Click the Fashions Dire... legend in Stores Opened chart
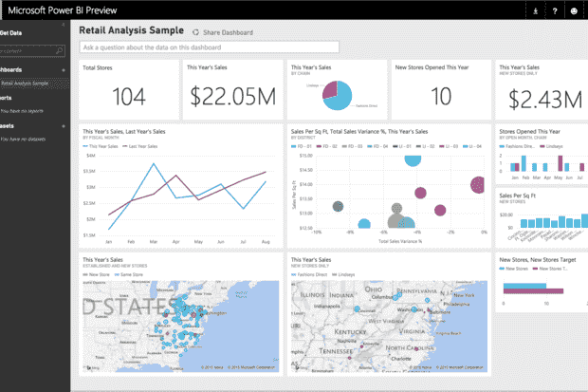588x392 pixels. point(518,146)
